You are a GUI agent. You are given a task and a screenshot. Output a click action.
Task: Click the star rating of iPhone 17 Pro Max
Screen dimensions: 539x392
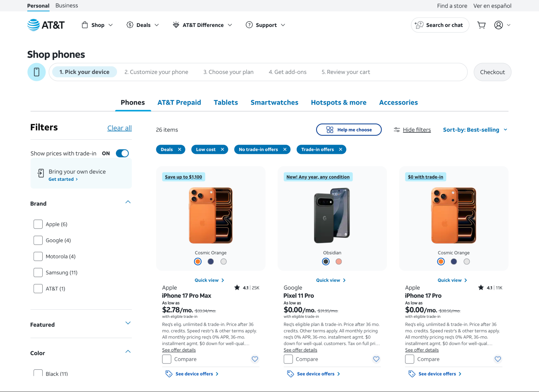coord(246,288)
